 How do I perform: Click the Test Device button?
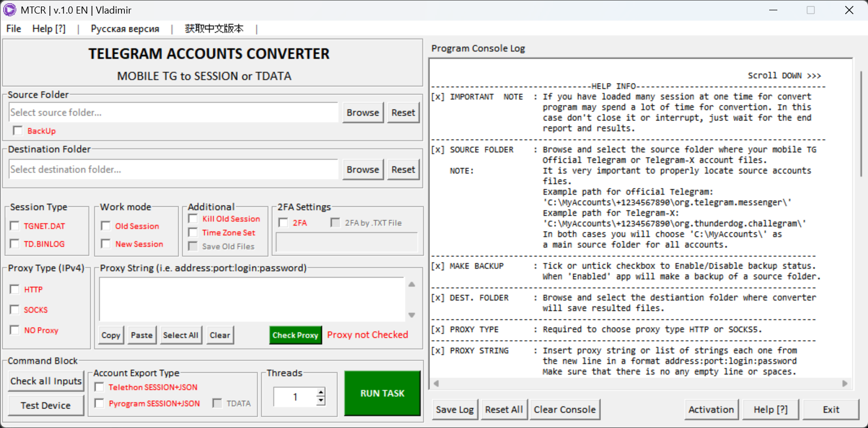coord(46,405)
